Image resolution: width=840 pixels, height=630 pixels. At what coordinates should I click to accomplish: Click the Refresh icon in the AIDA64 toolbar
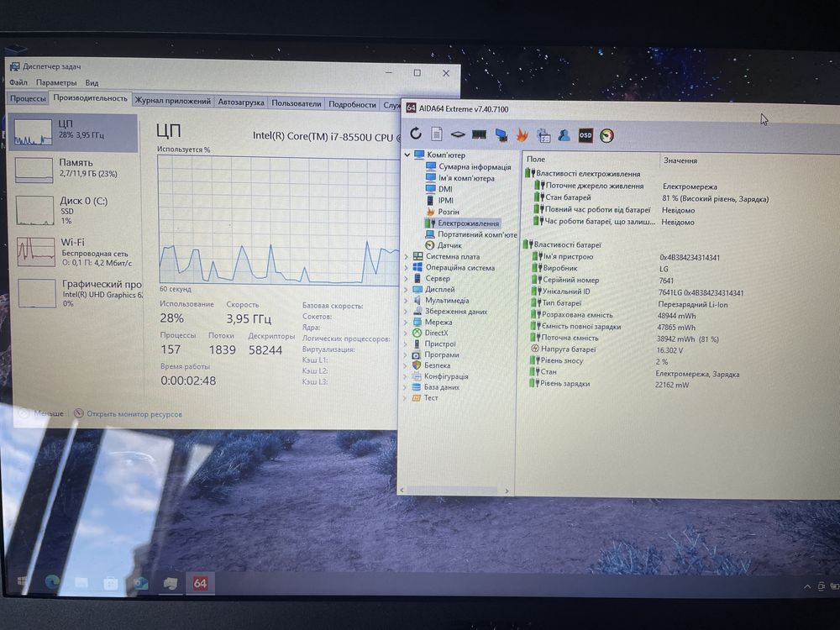tap(416, 134)
